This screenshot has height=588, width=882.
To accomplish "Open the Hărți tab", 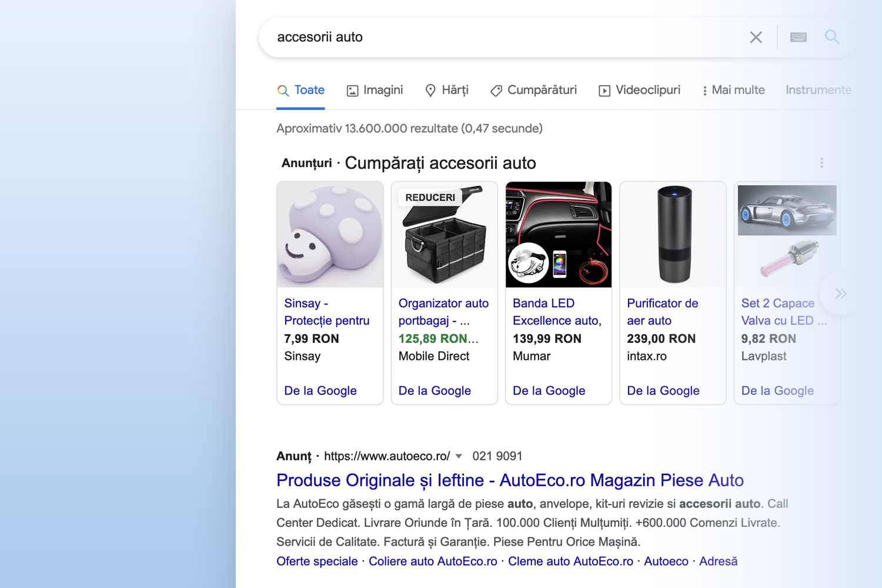I will pyautogui.click(x=447, y=90).
